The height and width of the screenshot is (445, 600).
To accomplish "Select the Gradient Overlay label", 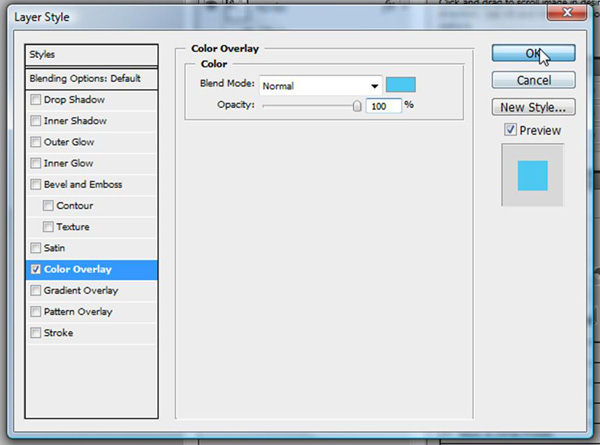I will pos(81,290).
